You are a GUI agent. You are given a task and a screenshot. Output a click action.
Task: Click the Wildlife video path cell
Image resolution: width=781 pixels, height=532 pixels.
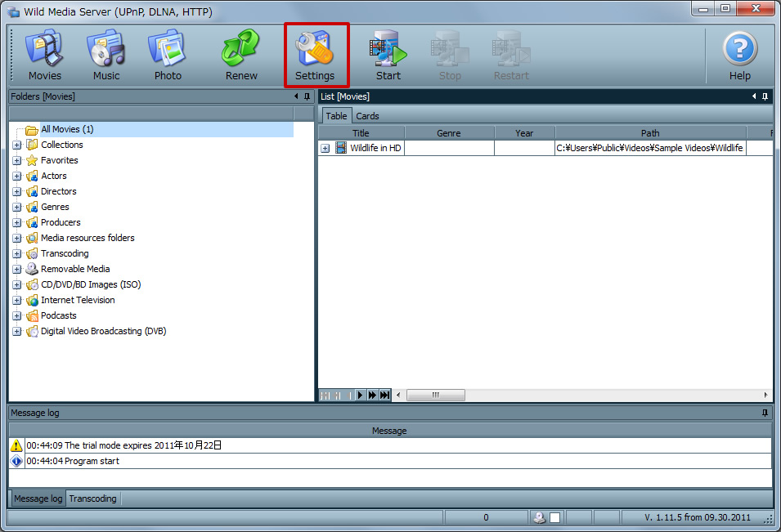[650, 148]
